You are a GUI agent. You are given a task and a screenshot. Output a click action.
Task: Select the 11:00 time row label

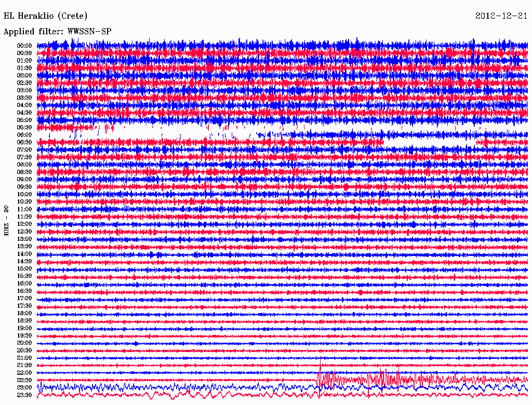(x=24, y=209)
